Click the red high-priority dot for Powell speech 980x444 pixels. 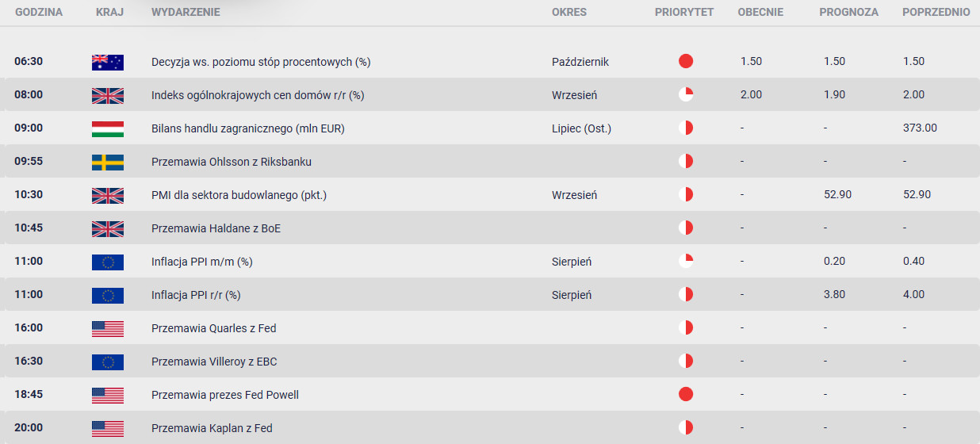(686, 395)
